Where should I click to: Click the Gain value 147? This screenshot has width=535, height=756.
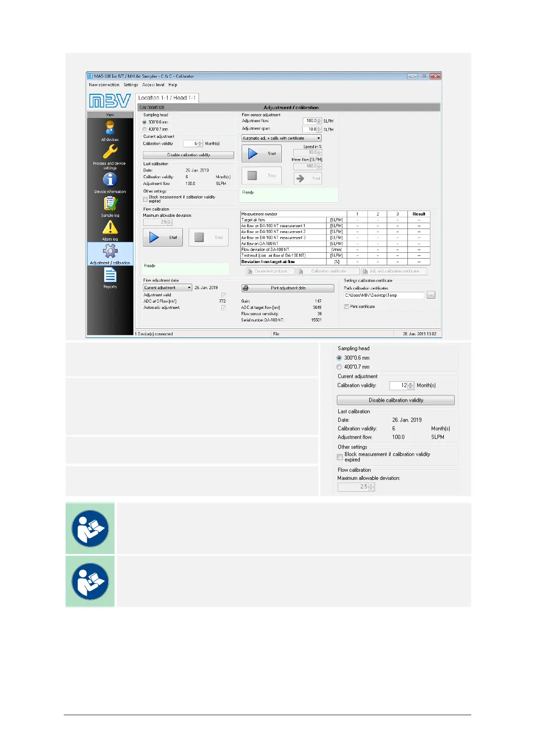(x=318, y=301)
